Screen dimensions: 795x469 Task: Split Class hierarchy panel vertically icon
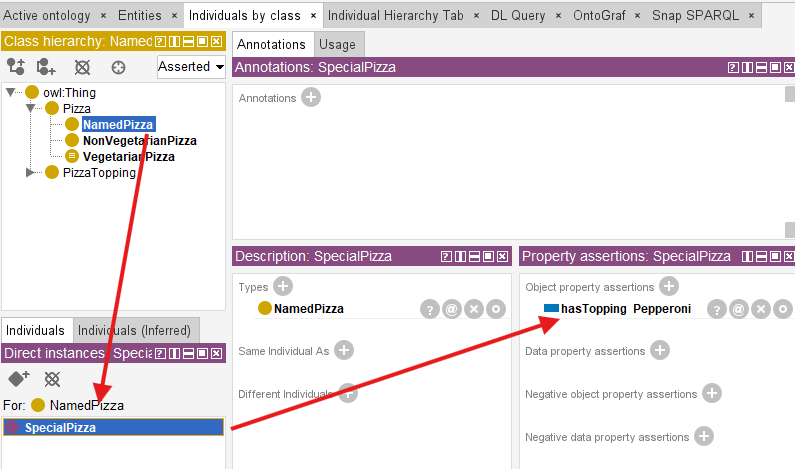click(174, 42)
